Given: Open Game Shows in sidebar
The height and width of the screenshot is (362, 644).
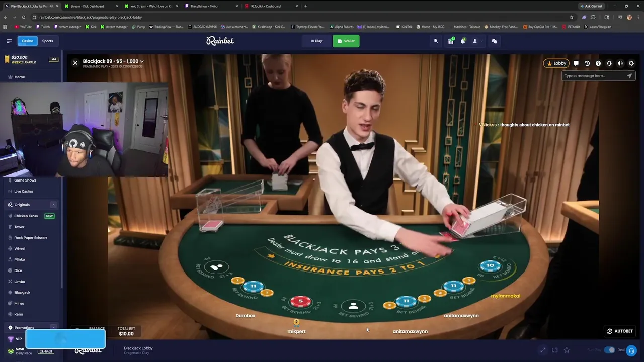Looking at the screenshot, I should pos(25,180).
